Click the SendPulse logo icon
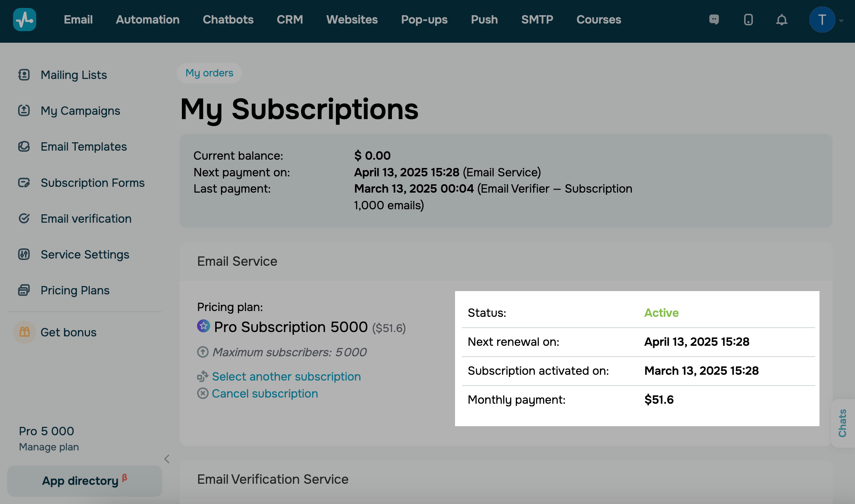 (24, 20)
